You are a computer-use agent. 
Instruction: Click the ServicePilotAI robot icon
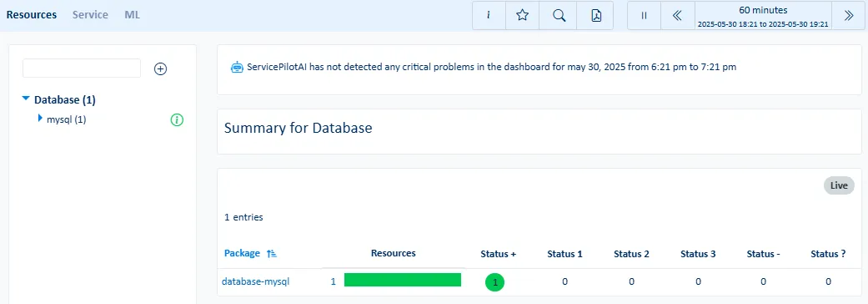tap(237, 67)
